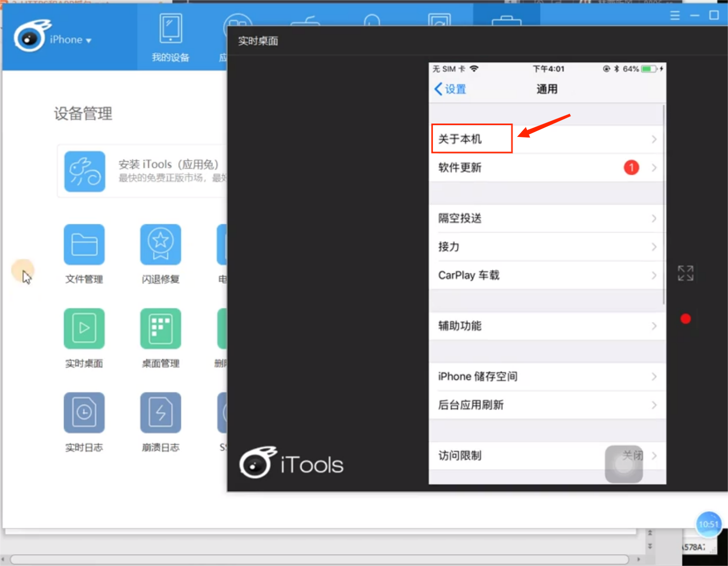Image resolution: width=728 pixels, height=566 pixels.
Task: Click the Bluetooth icon in the iPhone status bar
Action: click(616, 69)
